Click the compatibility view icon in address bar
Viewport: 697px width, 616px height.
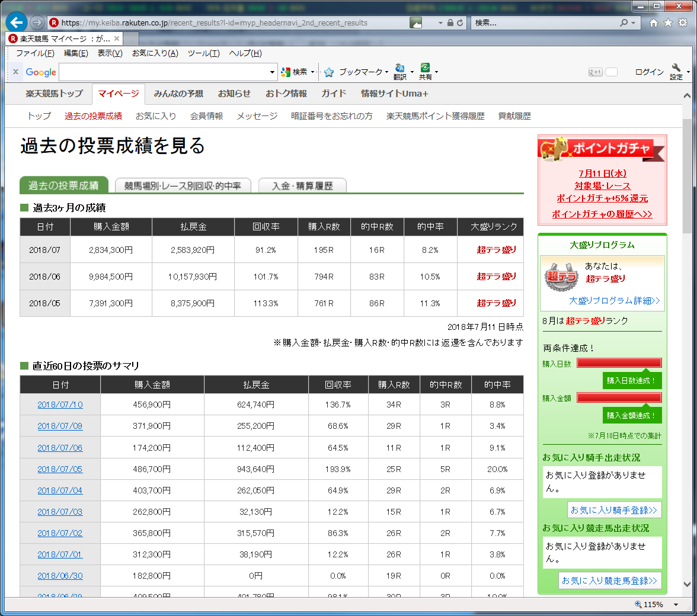415,23
